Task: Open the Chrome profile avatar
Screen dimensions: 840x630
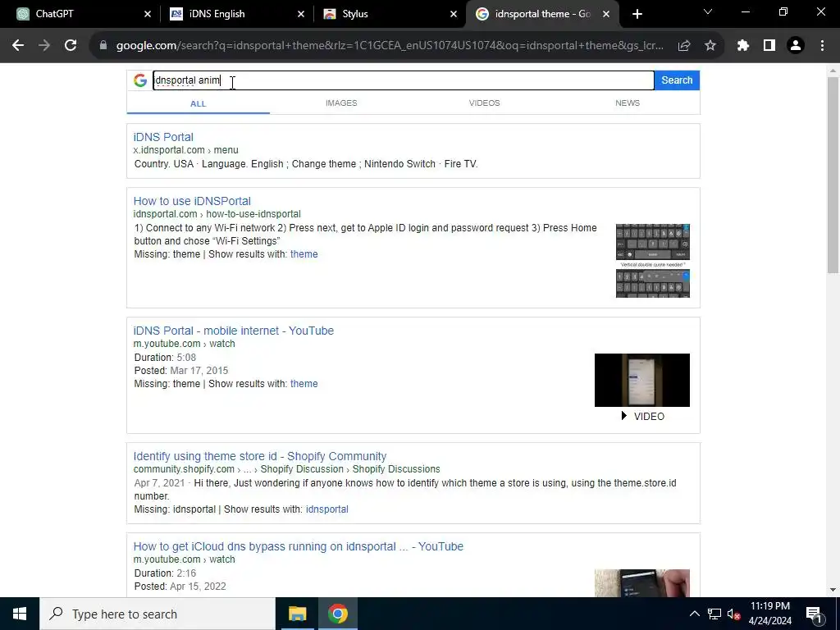Action: [796, 46]
